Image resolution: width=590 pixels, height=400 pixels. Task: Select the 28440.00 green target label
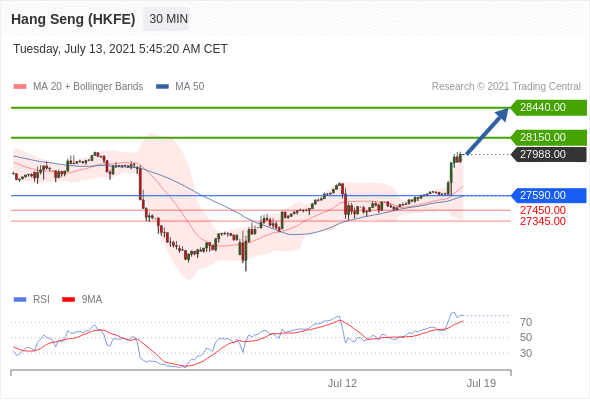(549, 108)
